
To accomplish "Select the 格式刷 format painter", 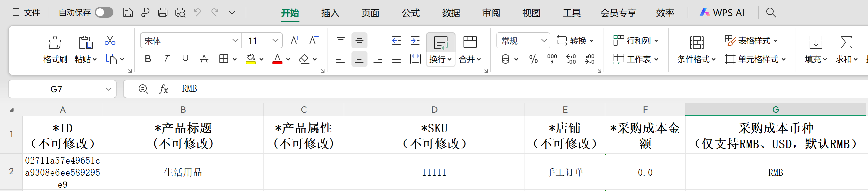I will 55,50.
